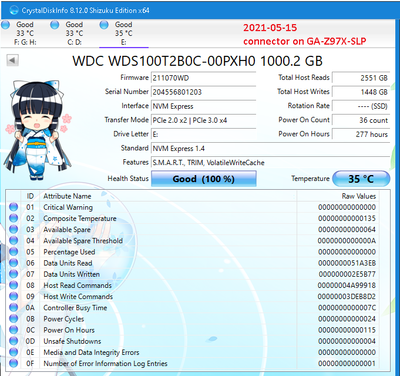Click the Firmware field 211070WD
This screenshot has height=376, width=400.
pos(204,78)
